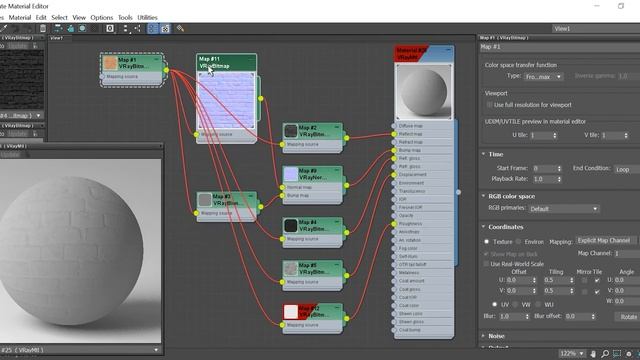The height and width of the screenshot is (360, 640).
Task: Click the minimize icon on Map #2 node
Action: pos(337,127)
